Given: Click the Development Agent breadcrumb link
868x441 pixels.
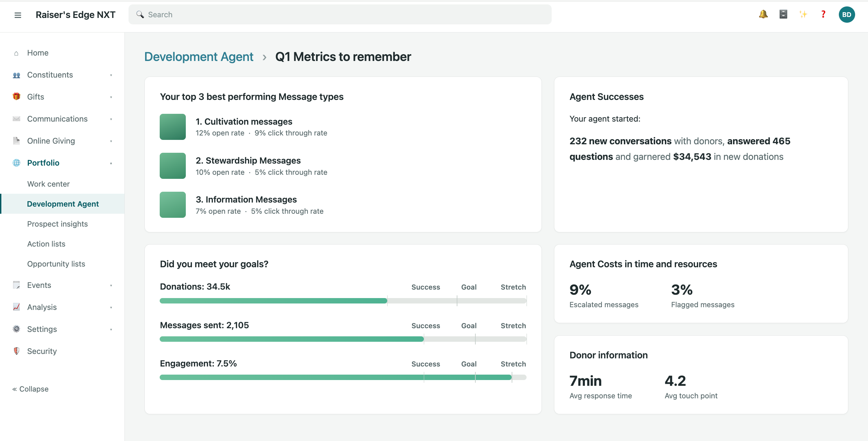Looking at the screenshot, I should (199, 57).
